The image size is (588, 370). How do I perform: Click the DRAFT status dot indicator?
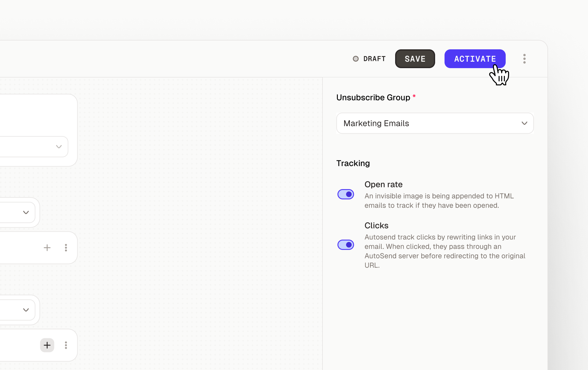tap(356, 59)
